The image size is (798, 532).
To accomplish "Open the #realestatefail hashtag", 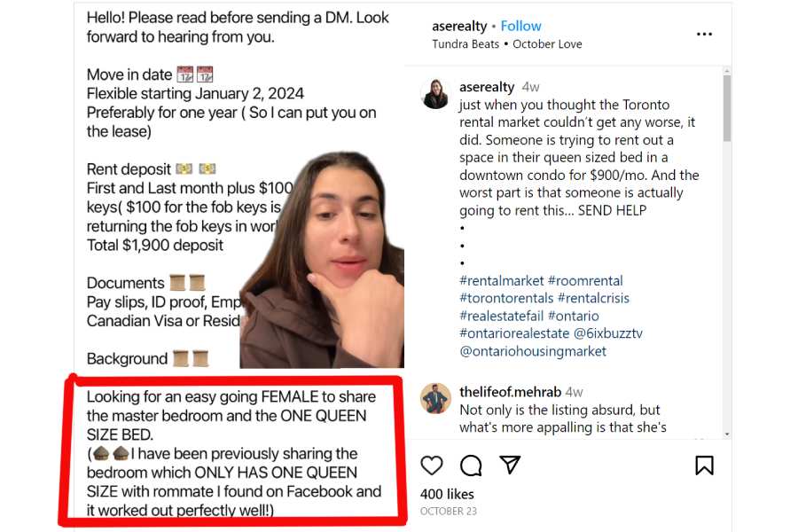I will pos(501,317).
